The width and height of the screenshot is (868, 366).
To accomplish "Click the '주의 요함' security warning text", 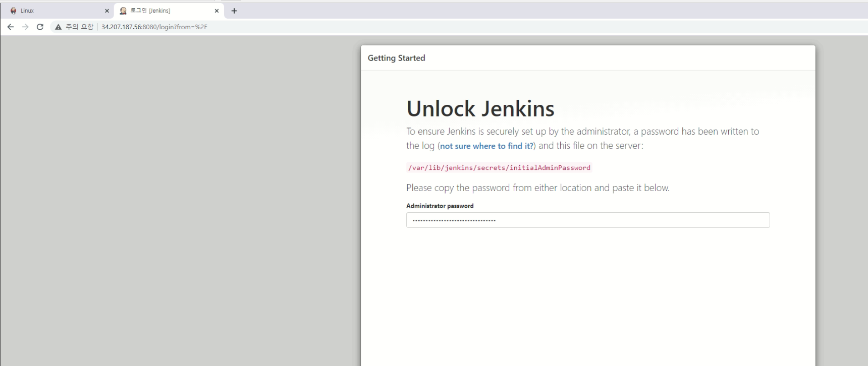I will pos(80,27).
